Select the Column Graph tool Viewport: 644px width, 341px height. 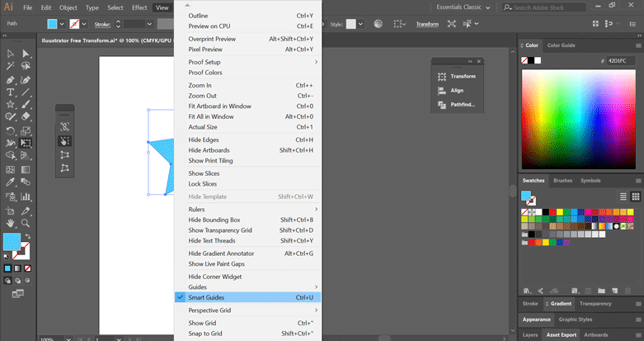click(26, 197)
